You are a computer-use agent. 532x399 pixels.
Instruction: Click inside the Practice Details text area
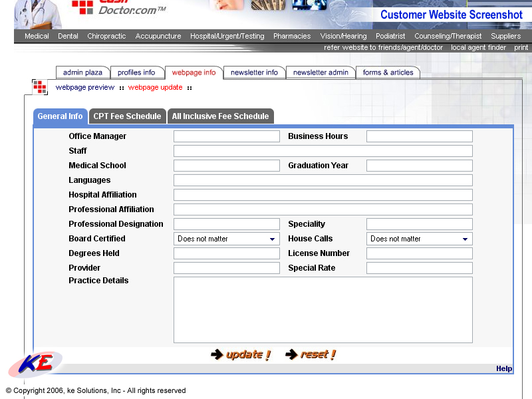coord(323,310)
